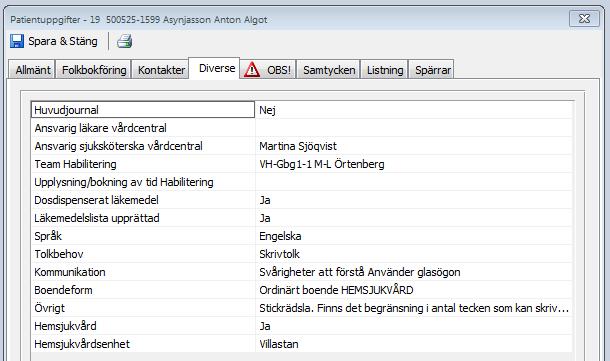Click the printer icon in toolbar
The width and height of the screenshot is (610, 361).
[124, 41]
